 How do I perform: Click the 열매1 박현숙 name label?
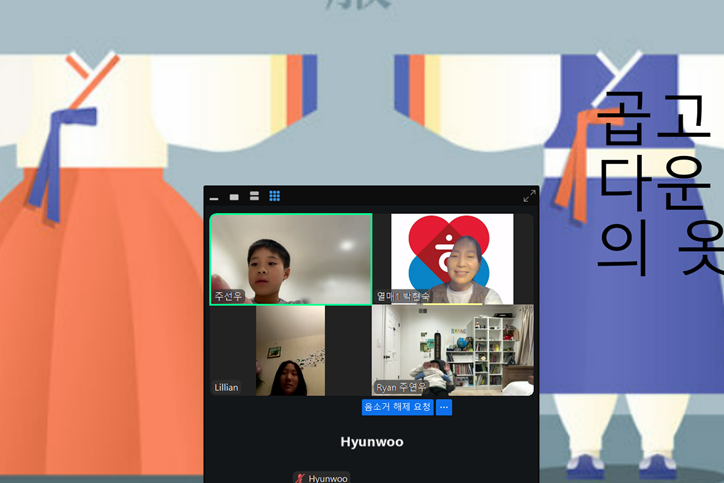(x=403, y=296)
